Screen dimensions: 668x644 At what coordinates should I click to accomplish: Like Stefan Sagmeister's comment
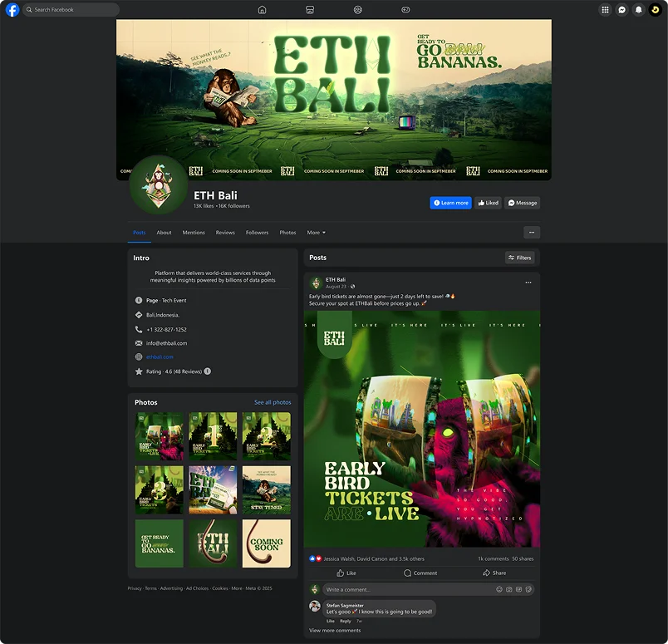tap(330, 621)
